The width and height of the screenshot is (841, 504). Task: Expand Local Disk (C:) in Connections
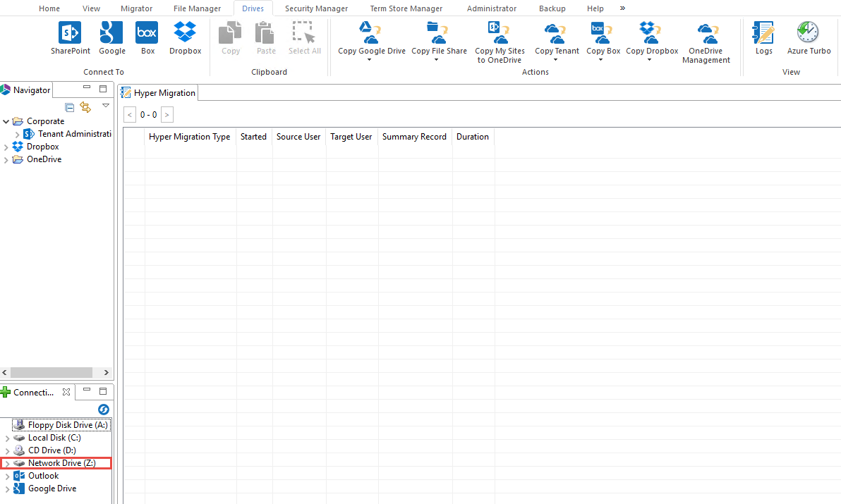pos(6,437)
